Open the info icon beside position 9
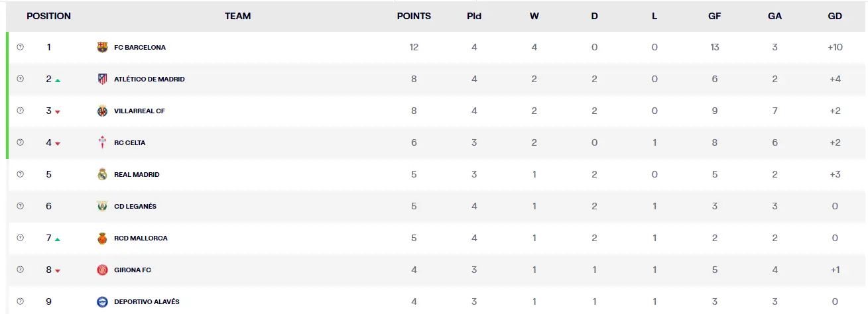868x314 pixels. click(20, 301)
